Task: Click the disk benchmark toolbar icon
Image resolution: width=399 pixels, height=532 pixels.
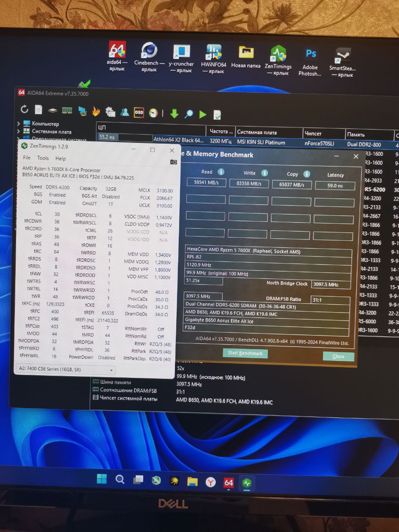Action: pos(52,111)
